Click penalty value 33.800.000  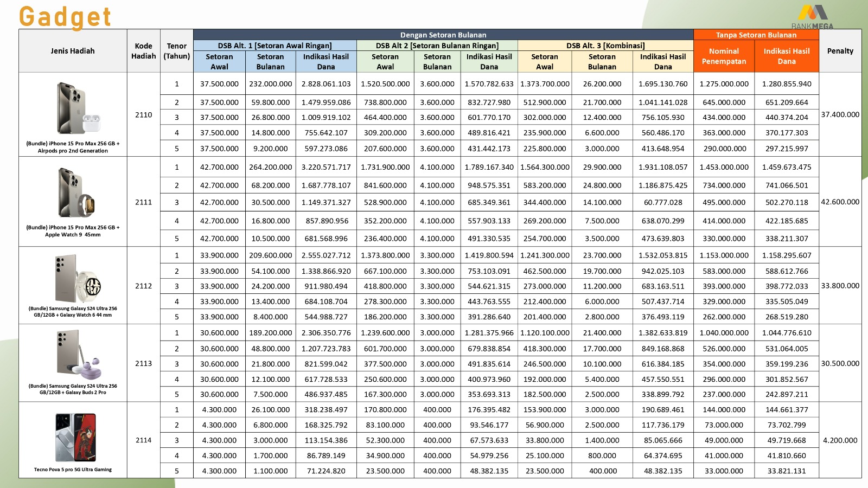click(840, 286)
